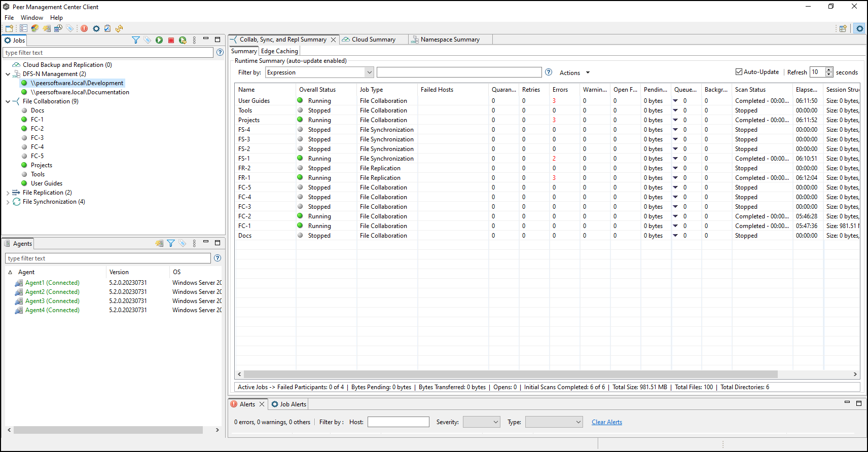This screenshot has height=452, width=868.
Task: Start job with green play button
Action: coord(159,40)
